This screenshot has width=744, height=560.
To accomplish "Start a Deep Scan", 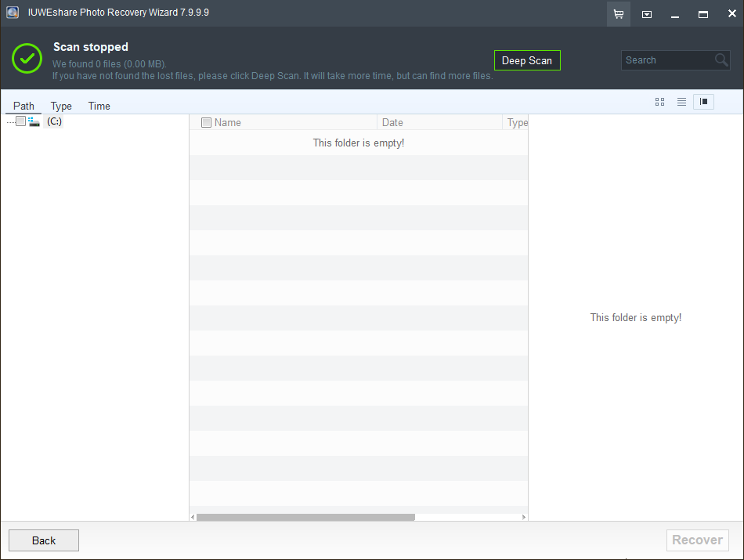I will tap(527, 60).
